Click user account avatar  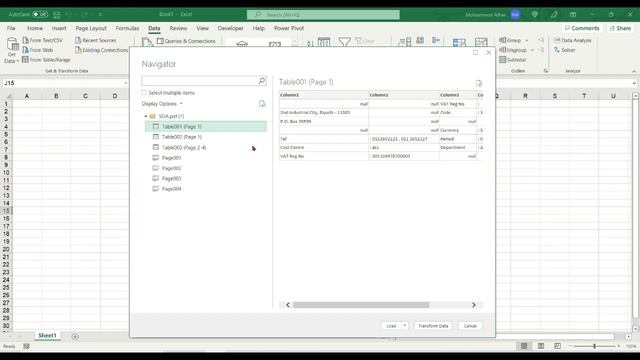515,14
